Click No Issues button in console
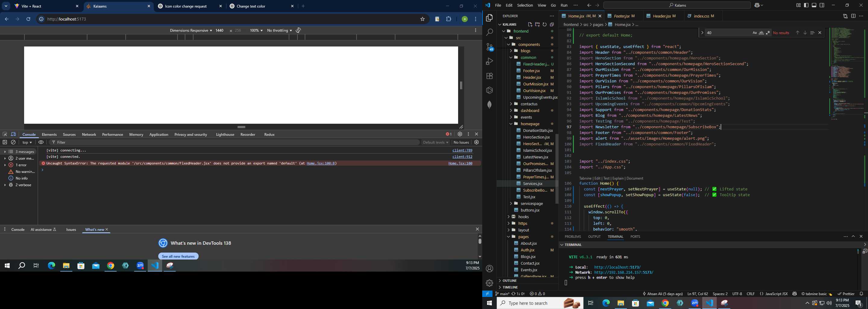The image size is (868, 309). click(461, 142)
